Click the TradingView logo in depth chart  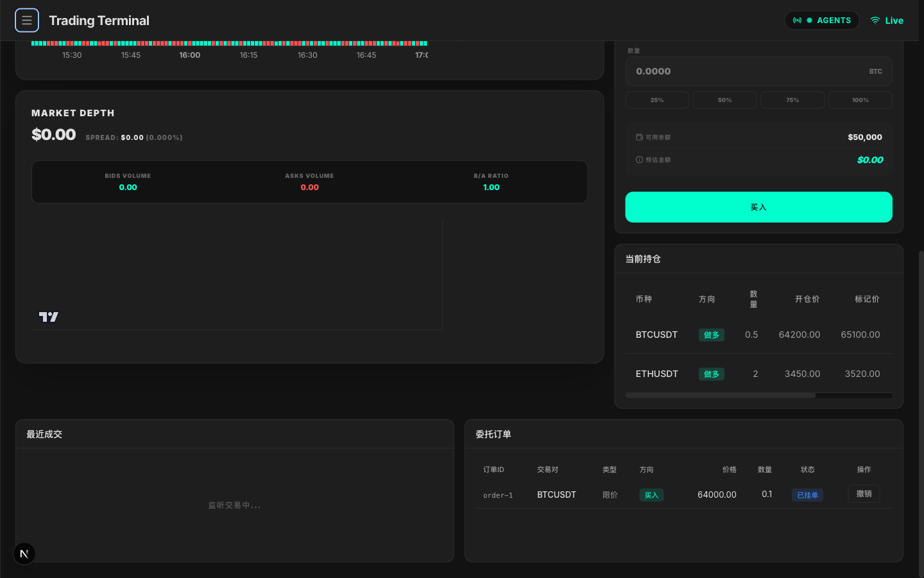tap(49, 317)
